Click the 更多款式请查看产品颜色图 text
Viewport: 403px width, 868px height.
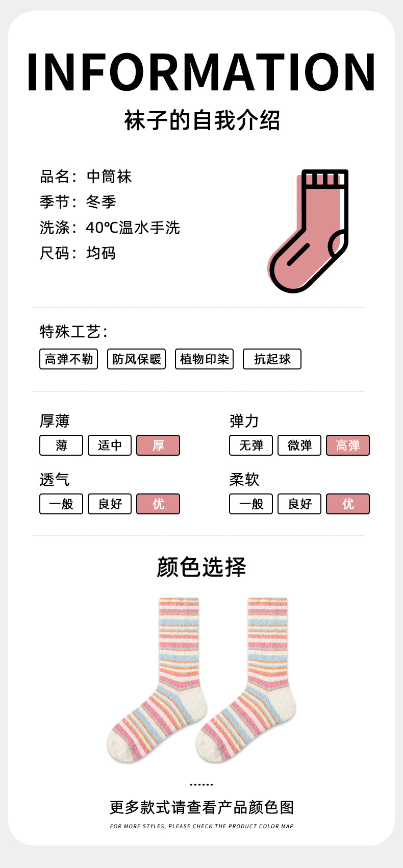tap(202, 807)
